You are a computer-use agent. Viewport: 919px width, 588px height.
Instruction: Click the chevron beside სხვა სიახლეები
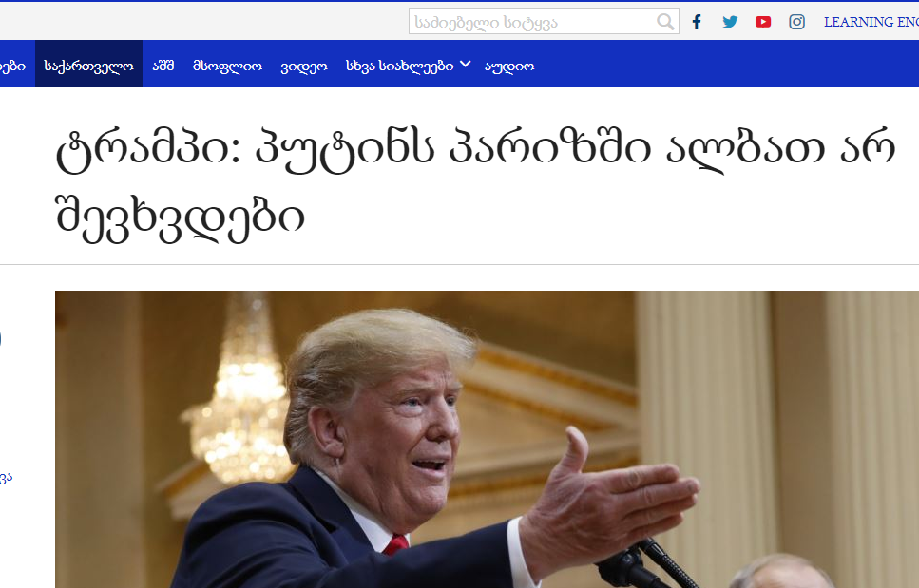tap(465, 65)
